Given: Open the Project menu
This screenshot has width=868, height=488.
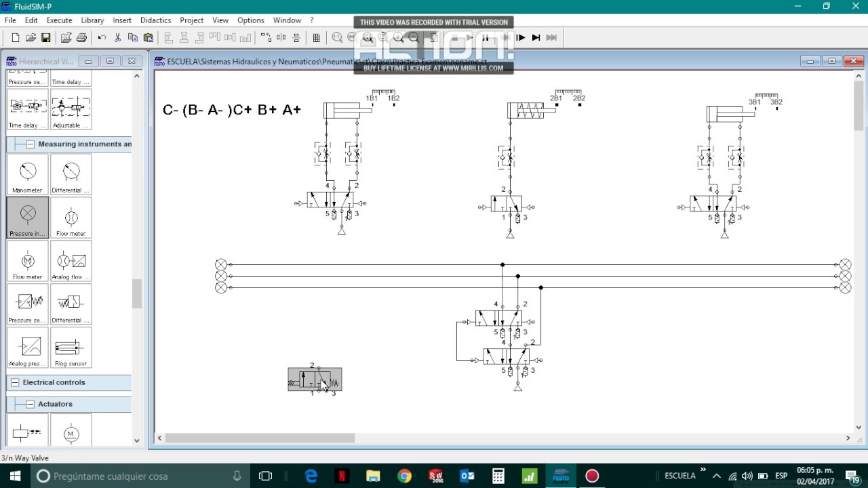Looking at the screenshot, I should coord(192,20).
